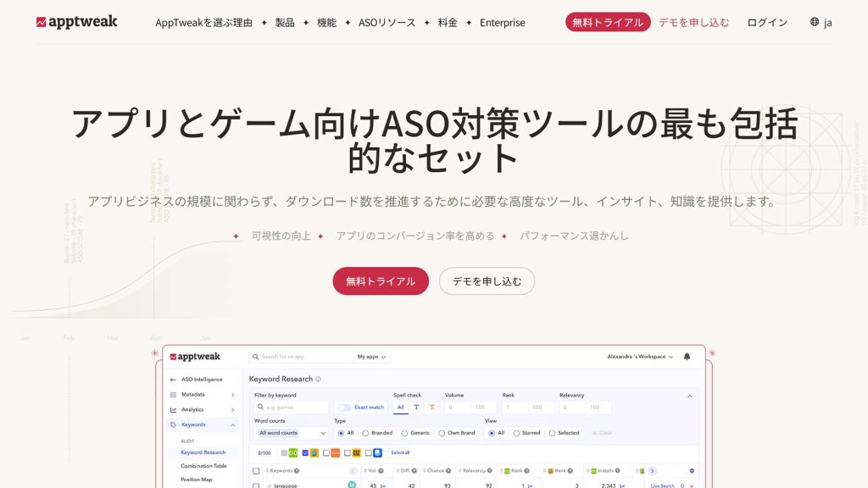Image resolution: width=868 pixels, height=488 pixels.
Task: Open the Combination Table sidebar item
Action: 203,466
